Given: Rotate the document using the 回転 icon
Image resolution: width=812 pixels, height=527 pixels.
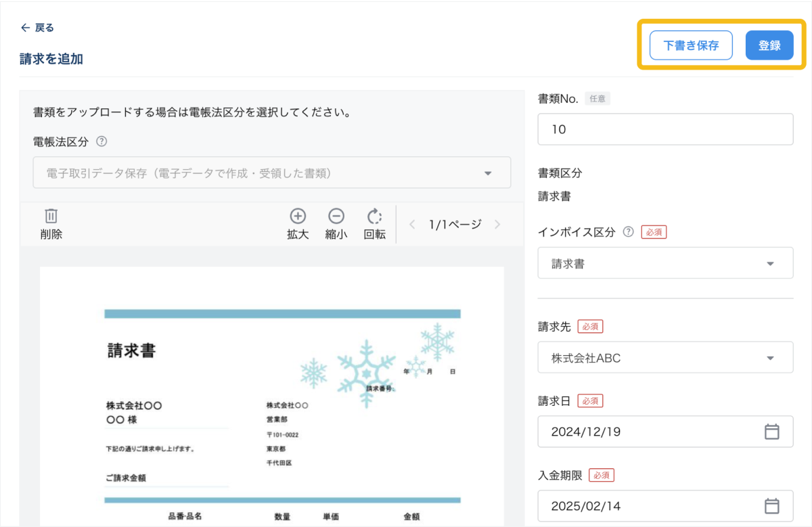Looking at the screenshot, I should coord(374,216).
